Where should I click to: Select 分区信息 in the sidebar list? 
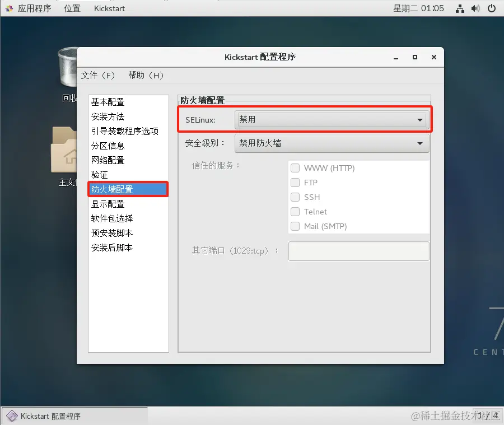click(128, 146)
